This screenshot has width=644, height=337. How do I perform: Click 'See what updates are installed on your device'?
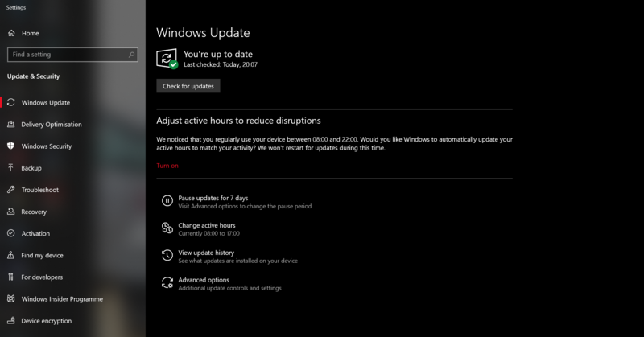237,261
